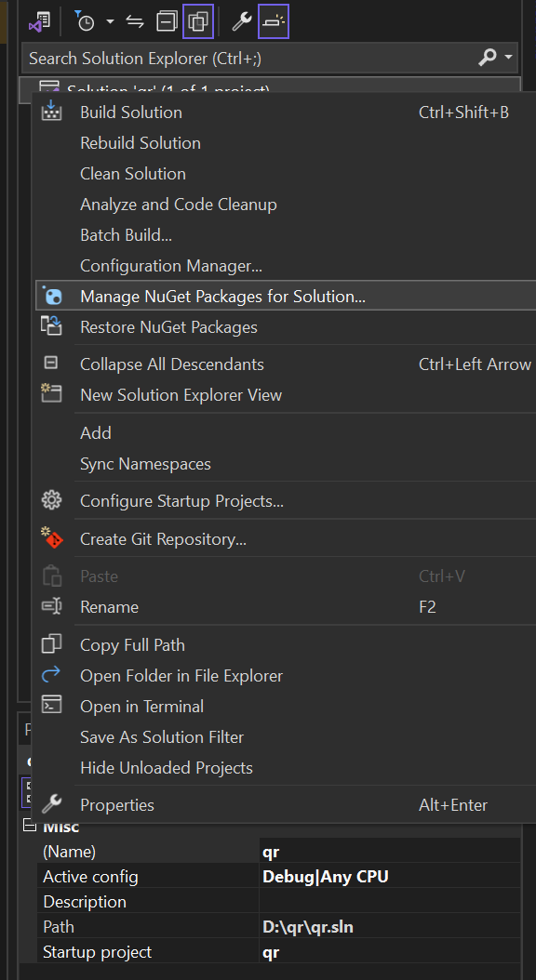Open the Pending Changes Filter clock icon
Image resolution: width=536 pixels, height=980 pixels.
pos(84,21)
